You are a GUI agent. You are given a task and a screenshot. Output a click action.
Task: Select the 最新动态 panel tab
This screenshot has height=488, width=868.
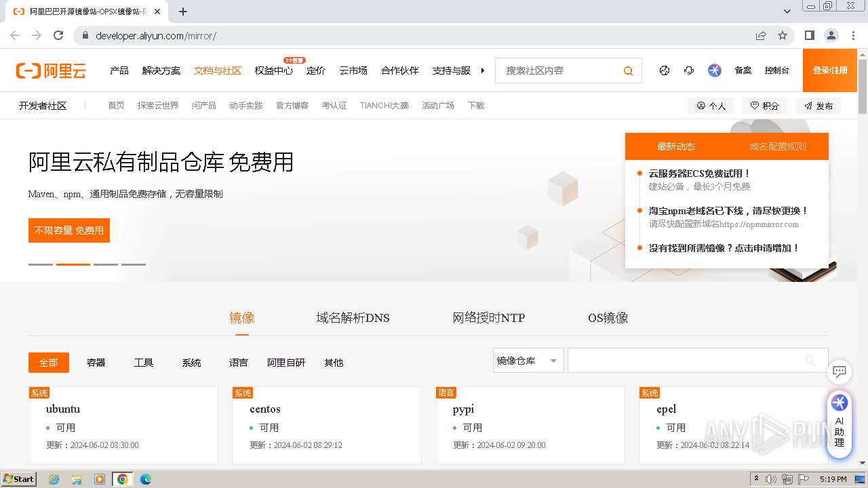point(676,146)
